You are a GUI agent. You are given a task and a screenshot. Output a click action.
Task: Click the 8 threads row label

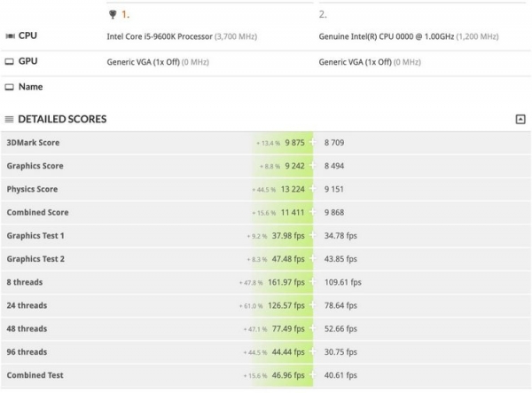pyautogui.click(x=25, y=282)
